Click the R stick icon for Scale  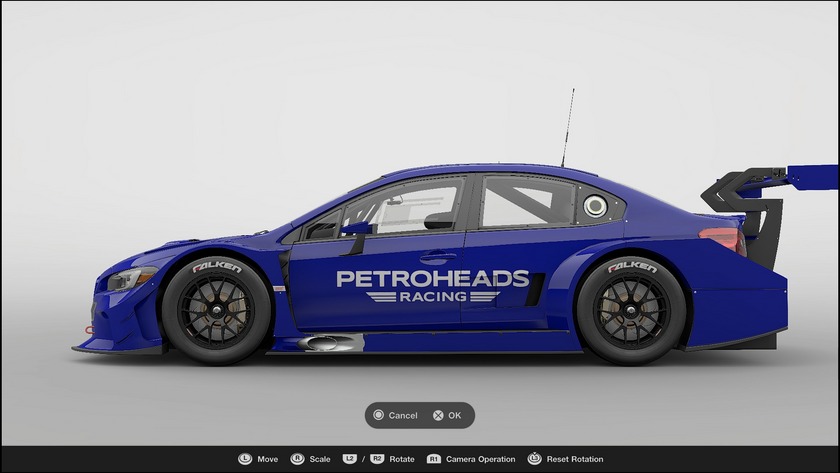297,459
